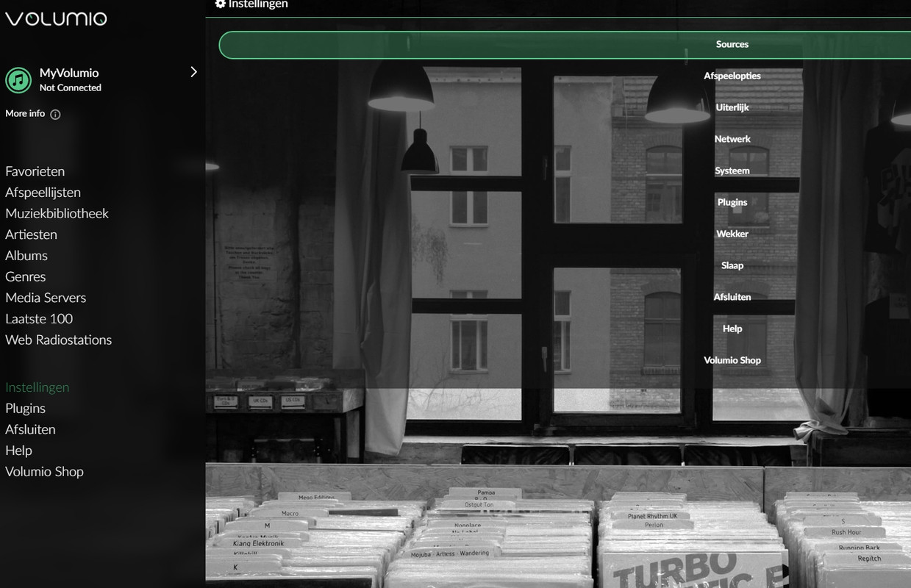This screenshot has width=911, height=588.
Task: Click the MyVolumio music note icon
Action: pos(18,80)
